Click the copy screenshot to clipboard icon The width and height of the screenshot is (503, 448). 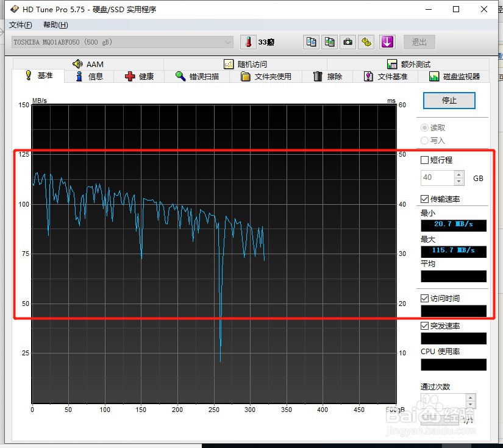(x=329, y=42)
